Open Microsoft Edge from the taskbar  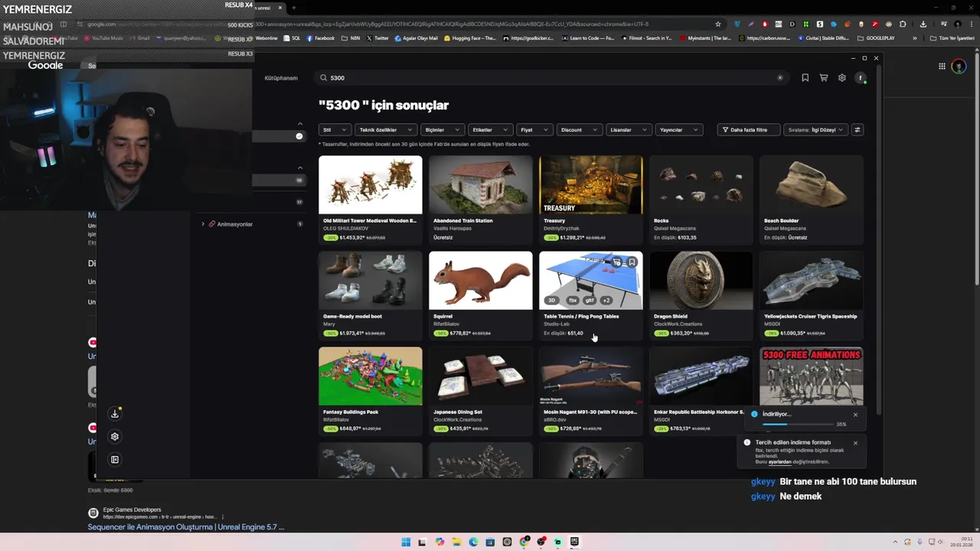pos(473,542)
